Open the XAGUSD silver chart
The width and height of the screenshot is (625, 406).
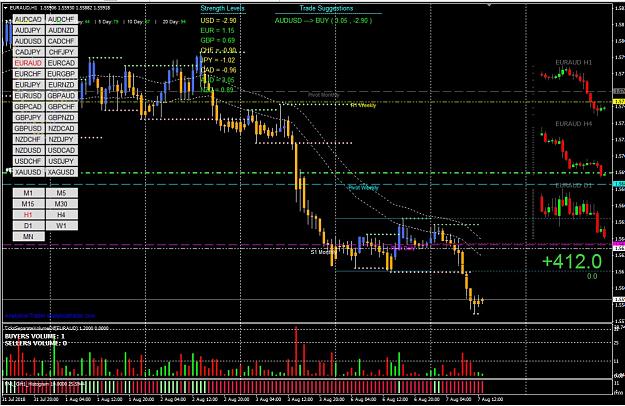(x=61, y=172)
